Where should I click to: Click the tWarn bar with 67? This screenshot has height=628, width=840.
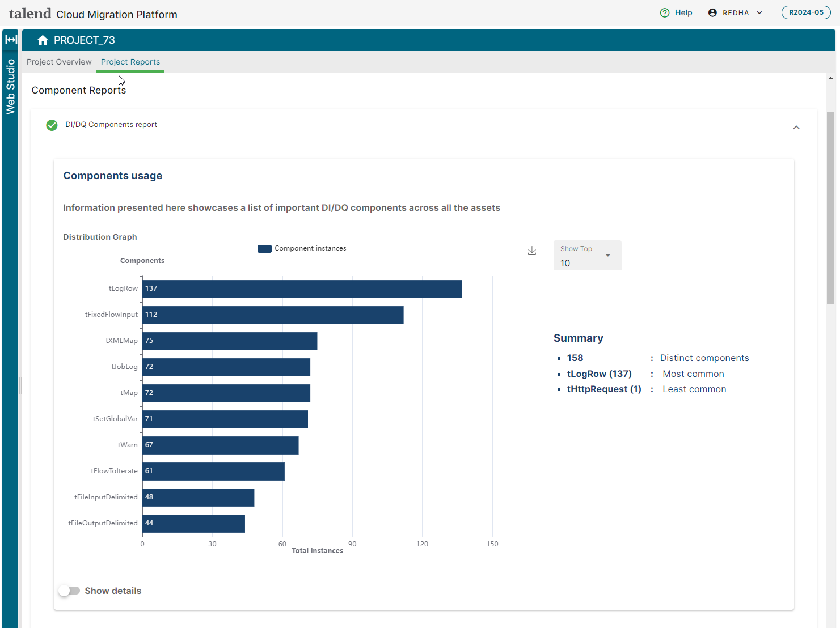coord(221,445)
